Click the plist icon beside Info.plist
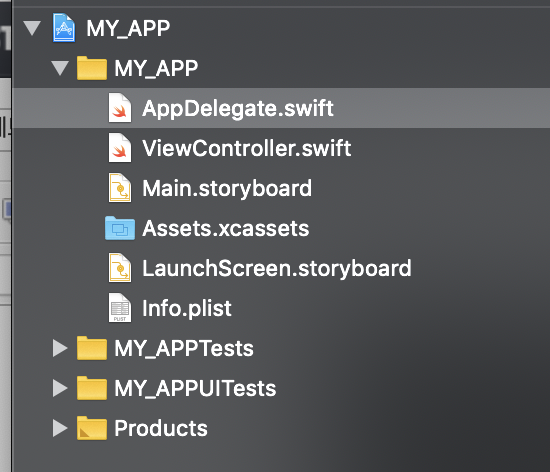This screenshot has width=550, height=472. (x=120, y=308)
